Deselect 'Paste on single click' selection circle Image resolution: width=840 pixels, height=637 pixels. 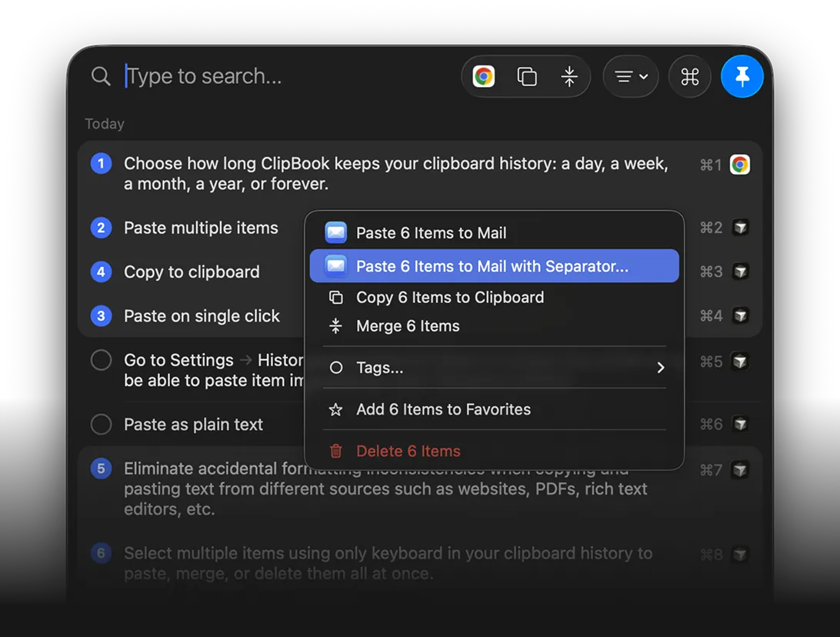[x=101, y=315]
